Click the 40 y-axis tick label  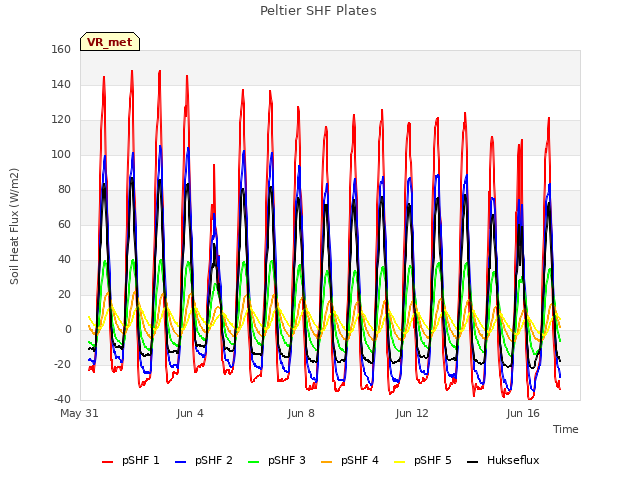point(64,260)
